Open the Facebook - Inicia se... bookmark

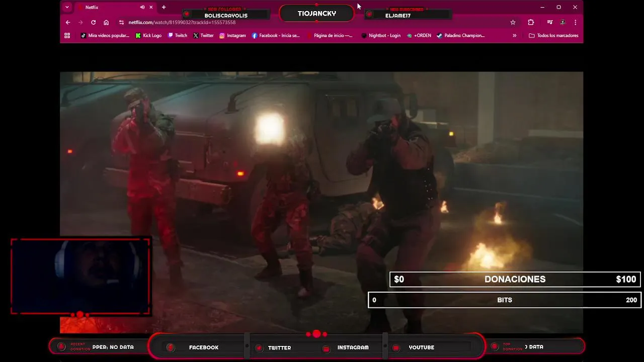tap(276, 36)
